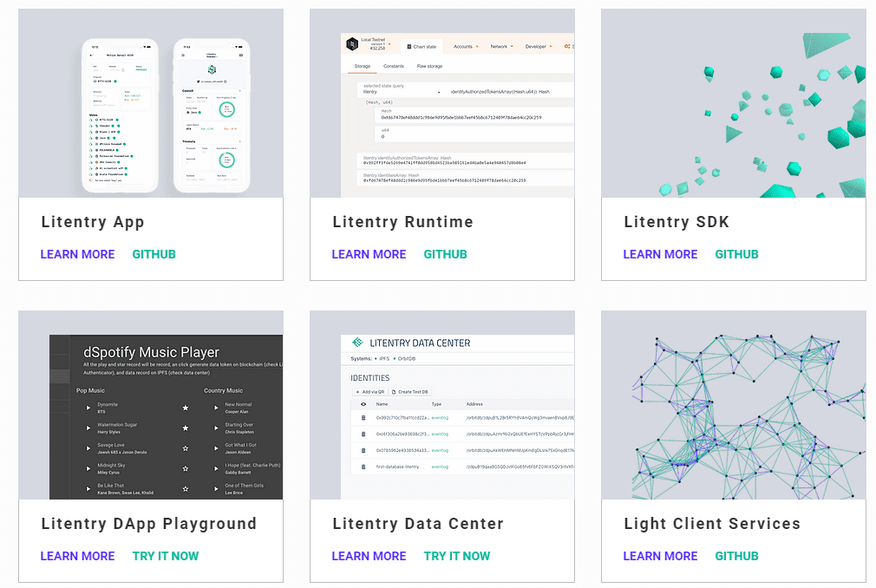
Task: Click the dSpotify Music Player heading
Action: point(151,352)
